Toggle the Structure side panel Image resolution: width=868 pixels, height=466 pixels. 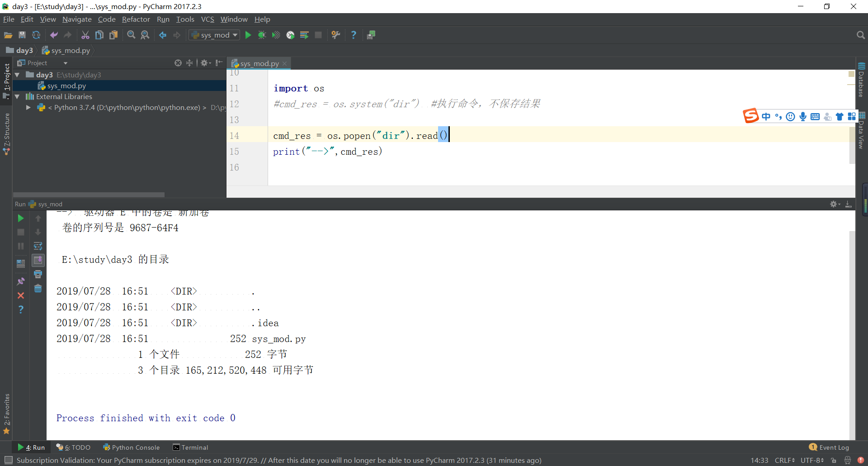pos(6,134)
